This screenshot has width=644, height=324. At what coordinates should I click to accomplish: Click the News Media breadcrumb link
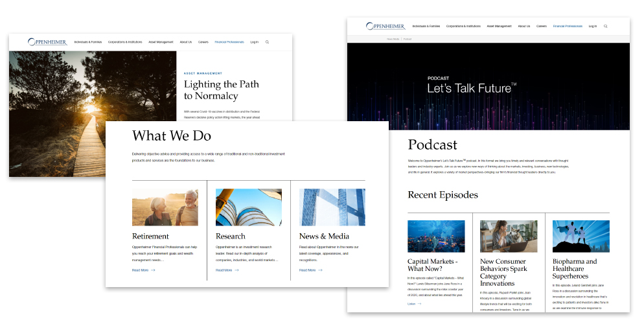[x=393, y=39]
